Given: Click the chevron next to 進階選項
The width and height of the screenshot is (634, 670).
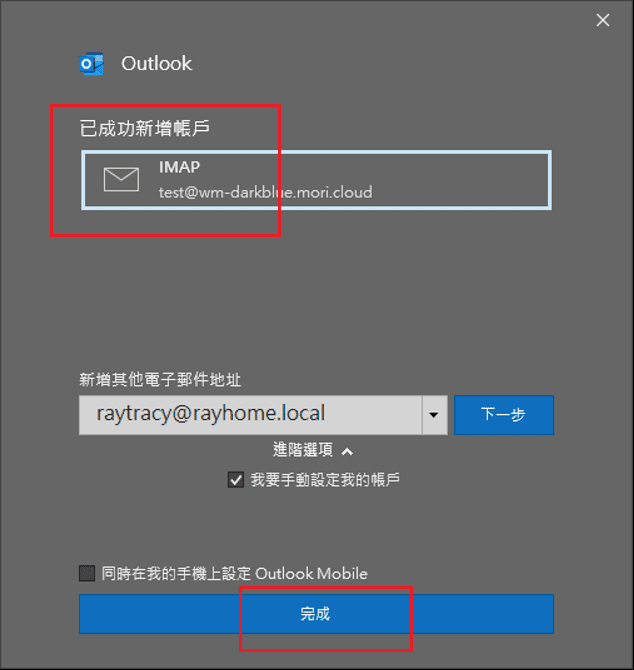Looking at the screenshot, I should coord(347,452).
